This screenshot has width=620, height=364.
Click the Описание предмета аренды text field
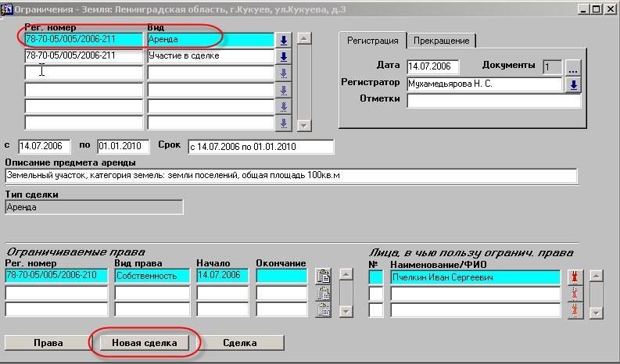tap(291, 176)
